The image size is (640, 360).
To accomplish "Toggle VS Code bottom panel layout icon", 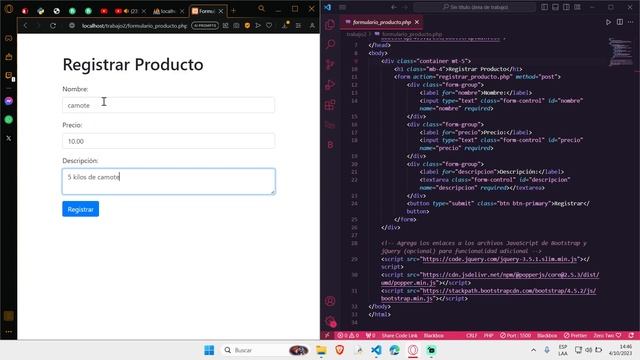I will click(556, 7).
